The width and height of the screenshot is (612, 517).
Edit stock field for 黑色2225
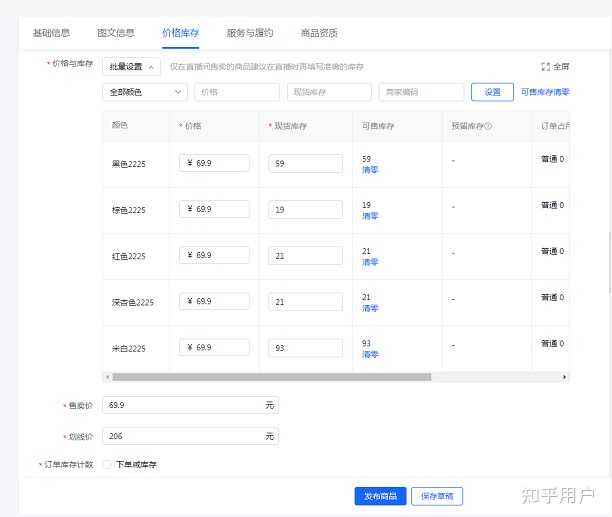pos(306,163)
